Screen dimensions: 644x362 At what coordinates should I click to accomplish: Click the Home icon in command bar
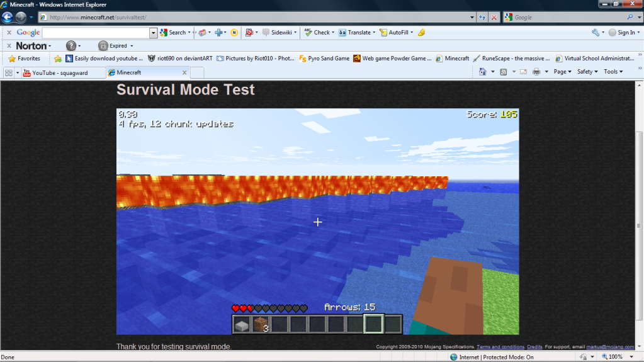(482, 72)
